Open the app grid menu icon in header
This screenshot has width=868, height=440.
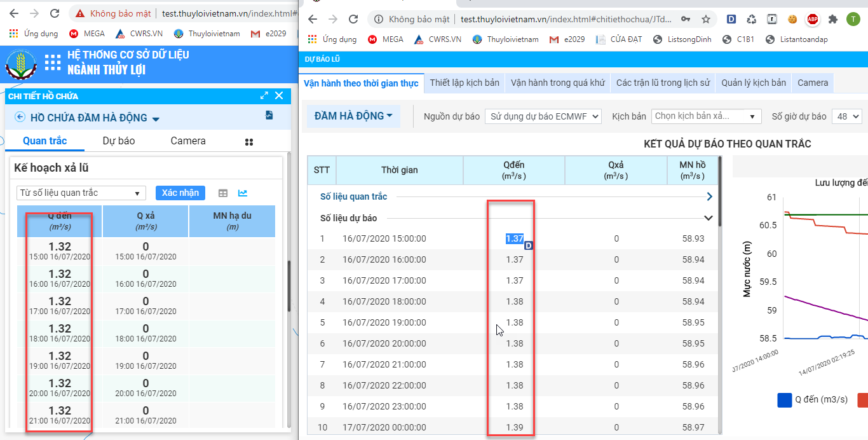pyautogui.click(x=53, y=62)
